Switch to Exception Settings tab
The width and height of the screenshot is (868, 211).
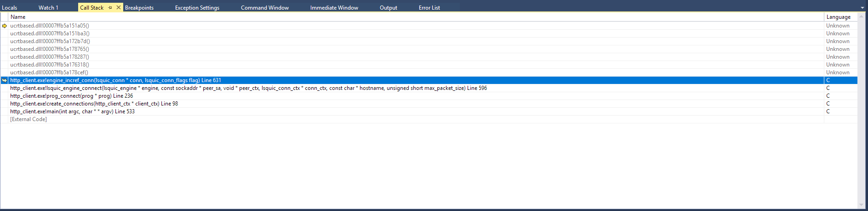[197, 7]
